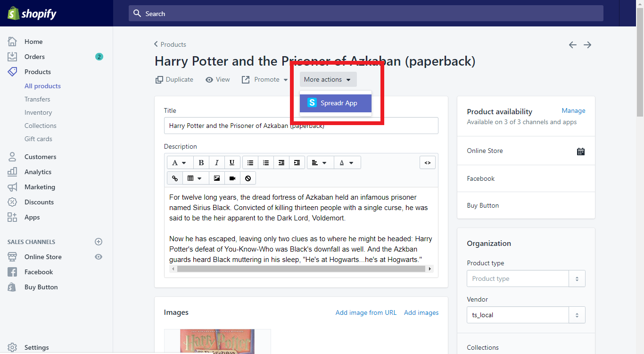Click Duplicate product button
Screen dimensions: 644x354
(174, 79)
